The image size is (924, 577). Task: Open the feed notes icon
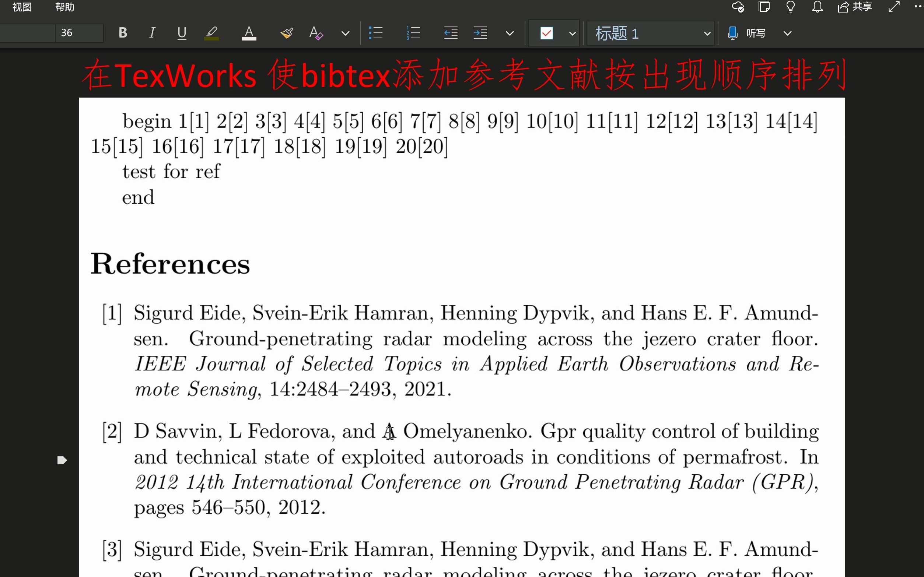764,7
